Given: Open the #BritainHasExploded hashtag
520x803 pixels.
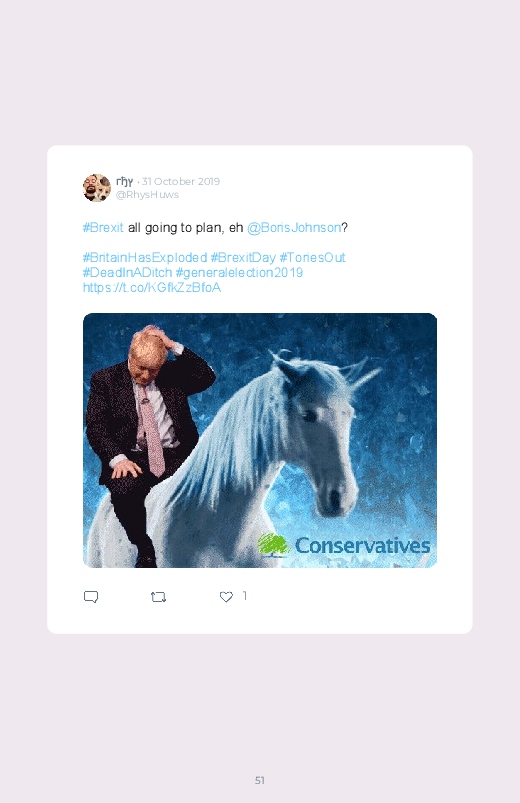Looking at the screenshot, I should [145, 257].
